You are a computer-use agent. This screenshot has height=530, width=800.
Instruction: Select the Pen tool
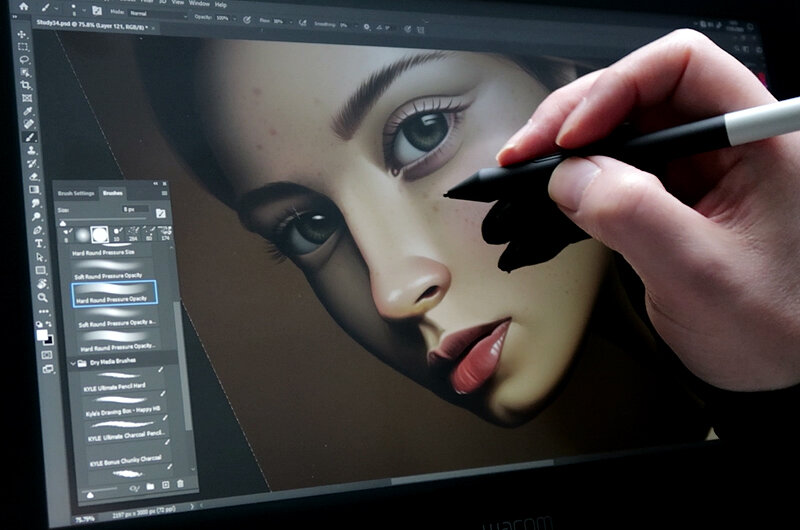[x=38, y=230]
